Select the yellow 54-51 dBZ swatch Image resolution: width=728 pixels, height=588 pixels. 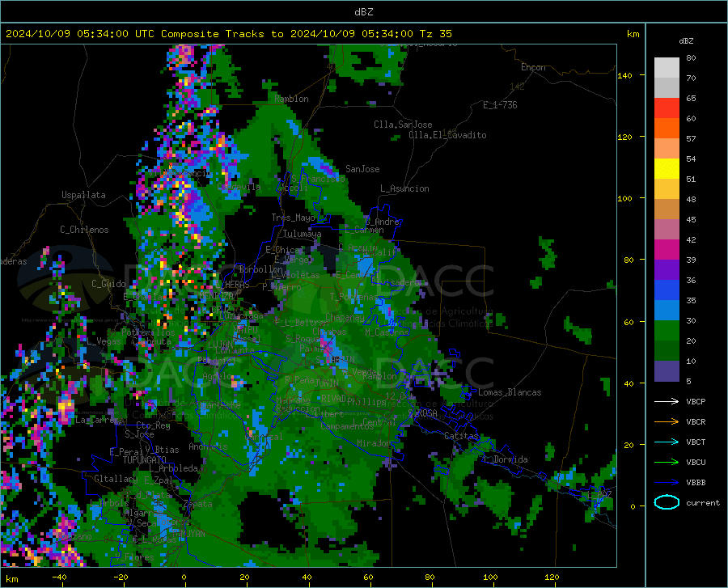667,169
